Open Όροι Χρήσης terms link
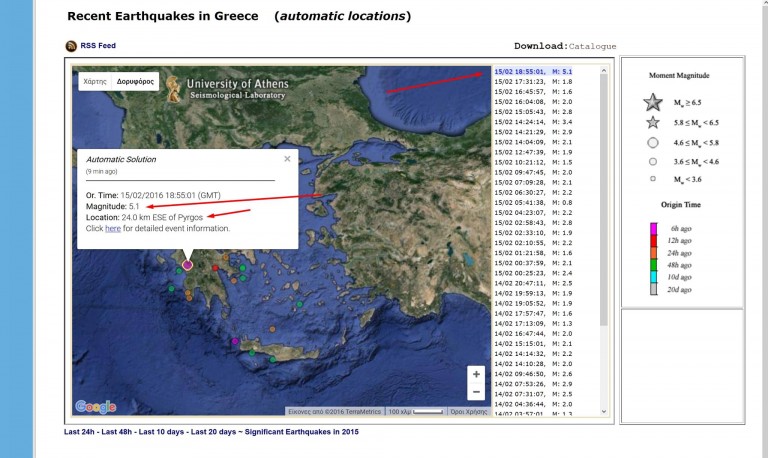Screen dimensions: 768x458 (469, 411)
